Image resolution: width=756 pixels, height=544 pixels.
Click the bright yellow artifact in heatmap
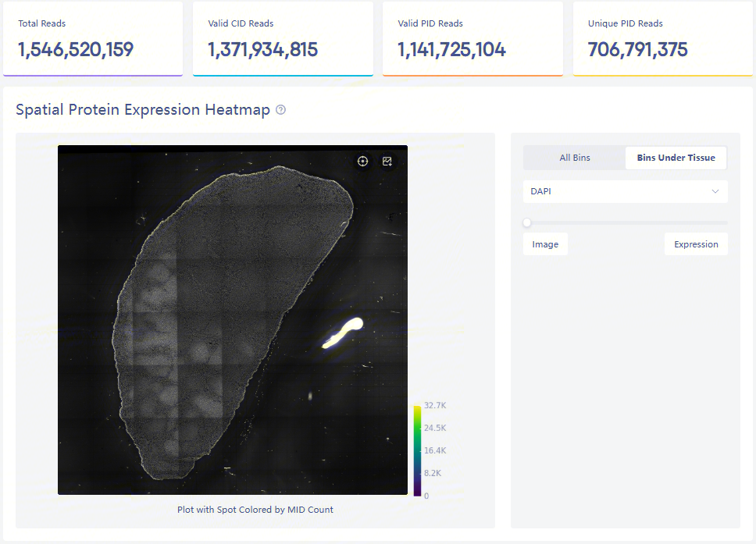tap(344, 332)
